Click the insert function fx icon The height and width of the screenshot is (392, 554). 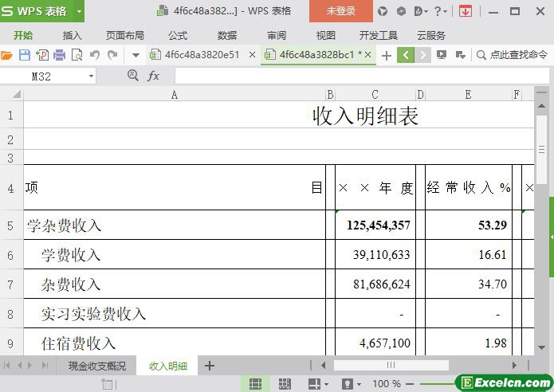[x=154, y=76]
